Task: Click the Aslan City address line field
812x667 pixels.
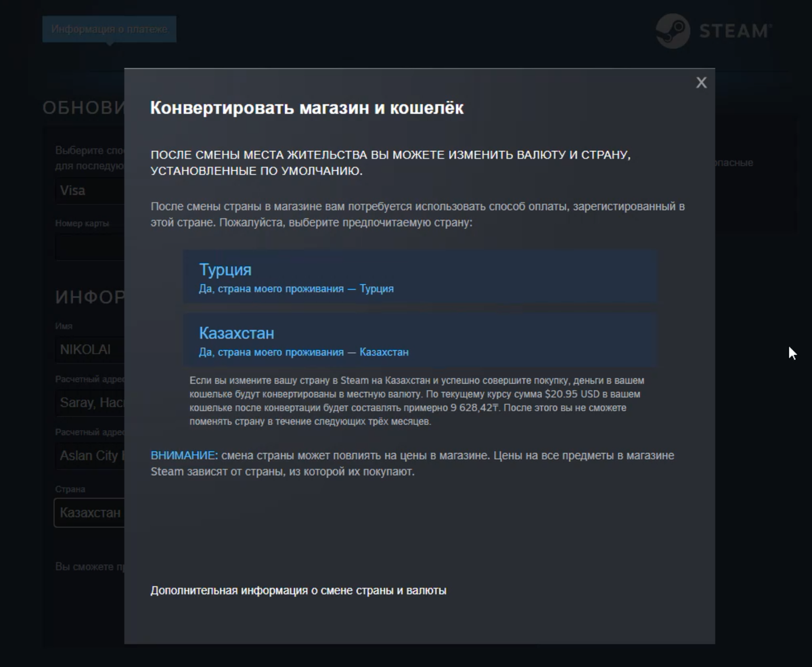Action: click(89, 456)
